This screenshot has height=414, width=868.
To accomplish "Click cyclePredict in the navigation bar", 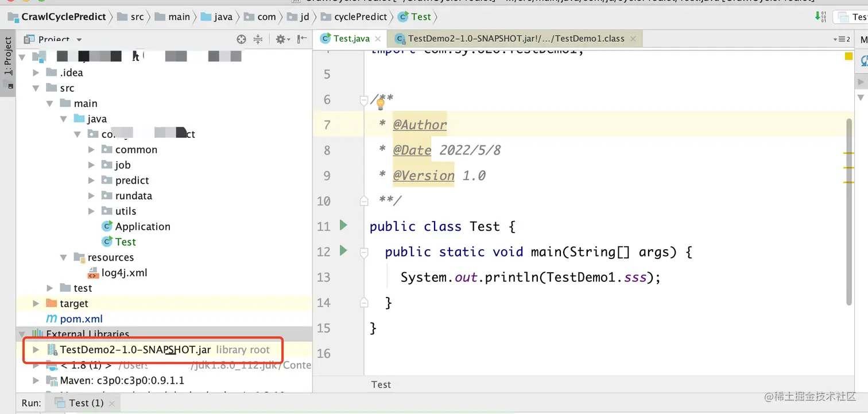I will pos(354,17).
